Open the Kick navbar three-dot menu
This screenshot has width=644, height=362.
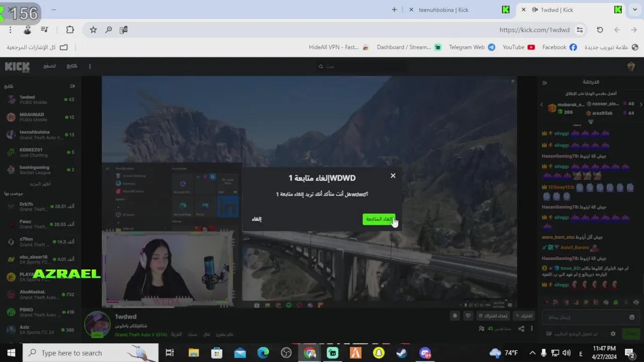click(90, 66)
